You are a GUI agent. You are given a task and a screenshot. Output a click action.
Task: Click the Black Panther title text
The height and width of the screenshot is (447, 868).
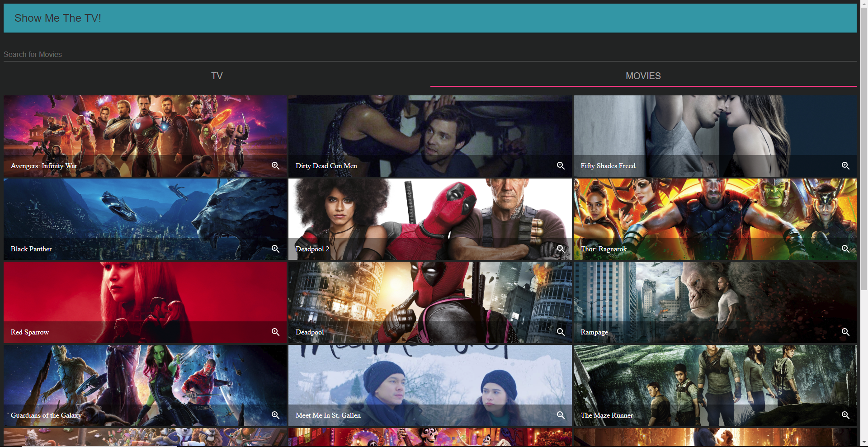point(31,249)
